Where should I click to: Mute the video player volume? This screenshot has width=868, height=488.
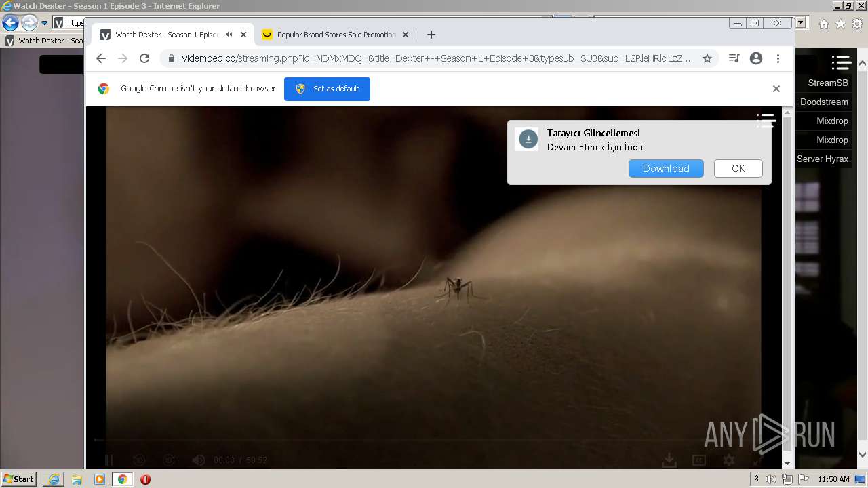198,460
